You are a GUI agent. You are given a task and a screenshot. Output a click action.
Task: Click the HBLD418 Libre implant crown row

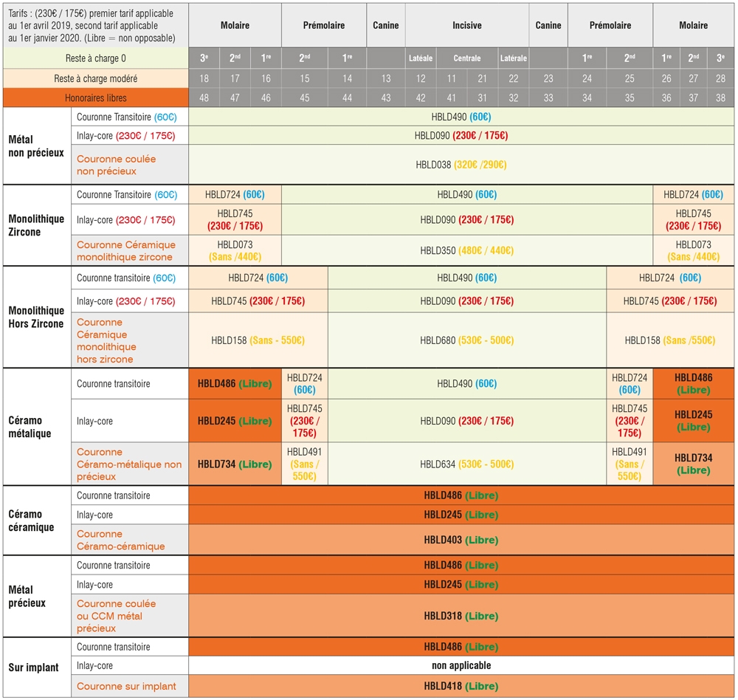461,686
